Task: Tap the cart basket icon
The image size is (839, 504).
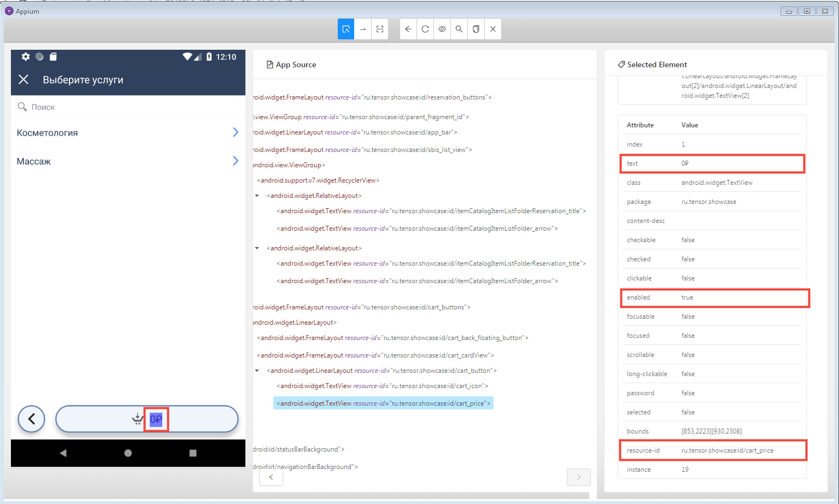Action: (137, 419)
